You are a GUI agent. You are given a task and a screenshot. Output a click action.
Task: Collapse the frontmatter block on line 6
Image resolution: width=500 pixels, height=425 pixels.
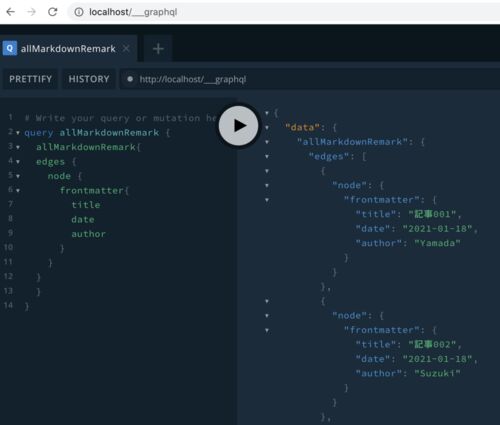[x=18, y=191]
